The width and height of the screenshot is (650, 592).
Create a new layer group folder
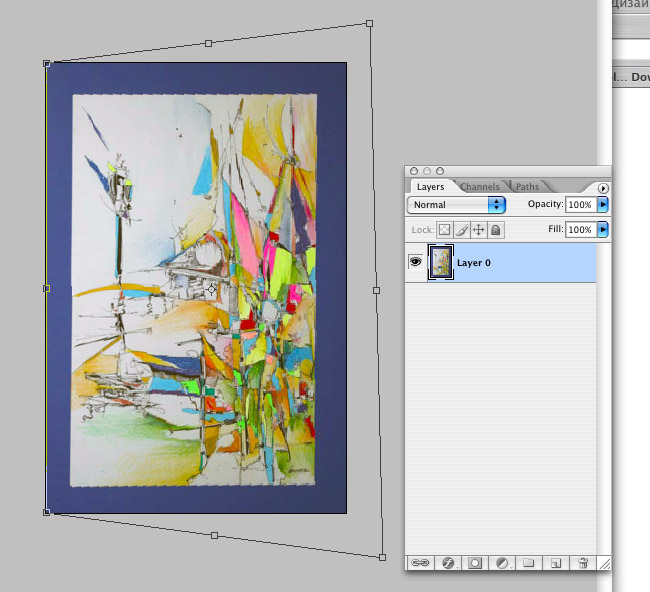click(x=528, y=563)
